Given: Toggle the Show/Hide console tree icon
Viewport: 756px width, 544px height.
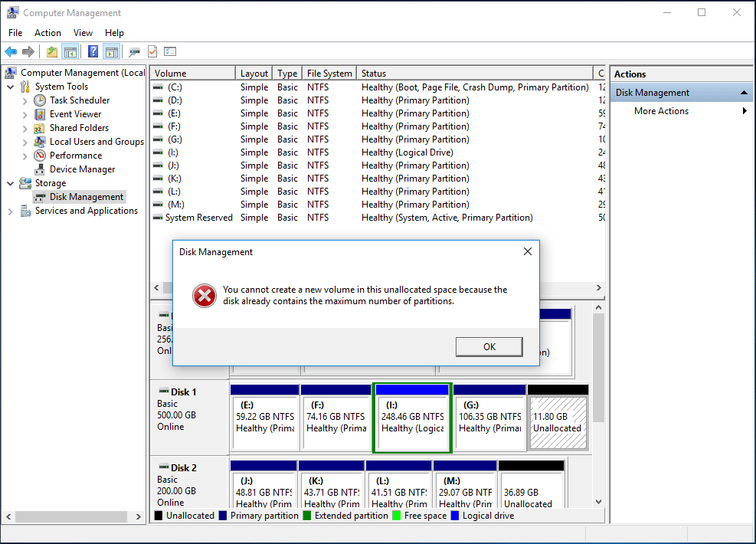Looking at the screenshot, I should pos(70,51).
